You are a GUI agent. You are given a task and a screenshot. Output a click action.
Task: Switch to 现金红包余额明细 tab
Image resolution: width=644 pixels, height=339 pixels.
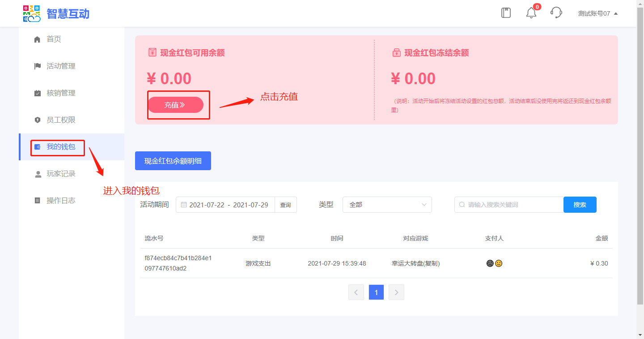(x=173, y=161)
